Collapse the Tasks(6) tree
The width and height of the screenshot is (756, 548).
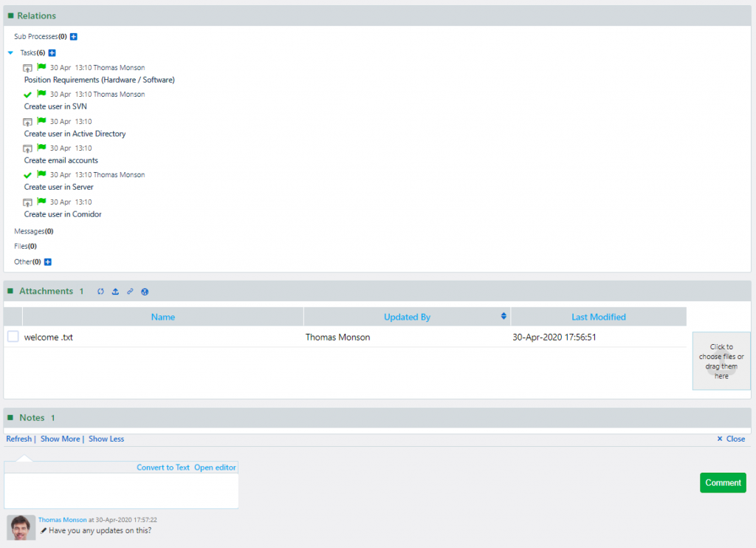pos(10,52)
